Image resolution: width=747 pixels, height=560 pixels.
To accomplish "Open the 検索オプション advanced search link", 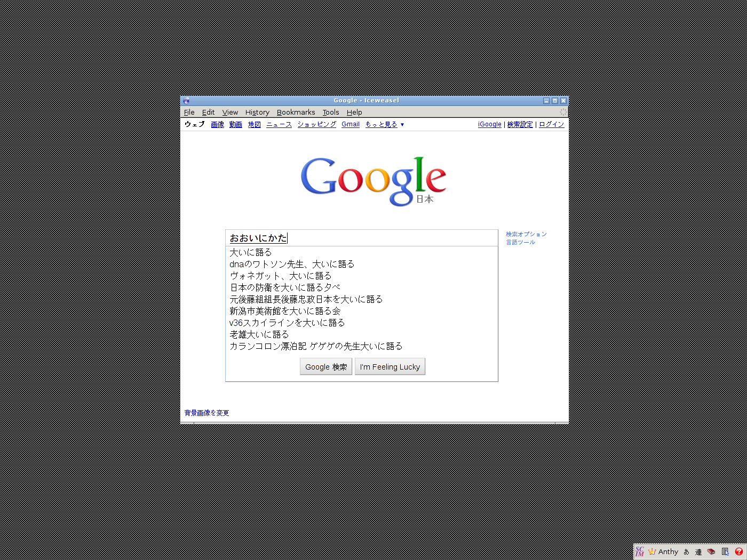I will click(526, 234).
